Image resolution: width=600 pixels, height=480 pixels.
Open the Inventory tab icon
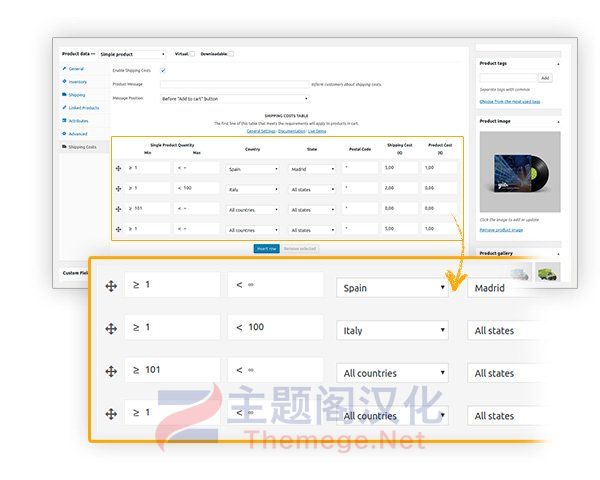pos(64,82)
